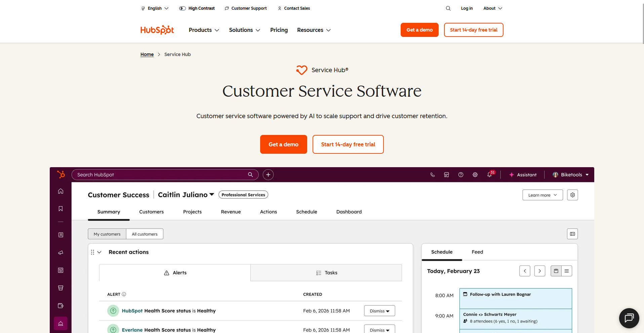Open the Biketools account dropdown
The height and width of the screenshot is (333, 644).
point(571,175)
